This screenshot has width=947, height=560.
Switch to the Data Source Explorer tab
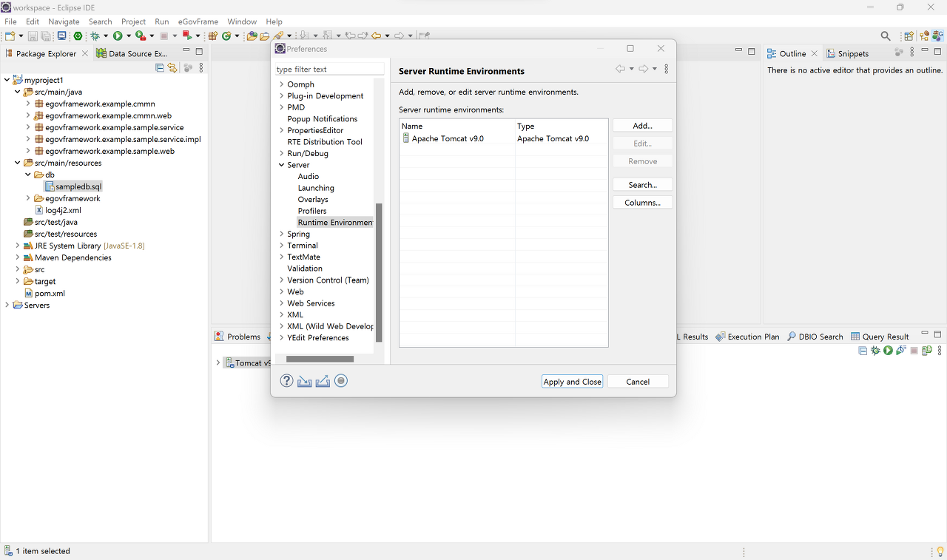pos(132,53)
